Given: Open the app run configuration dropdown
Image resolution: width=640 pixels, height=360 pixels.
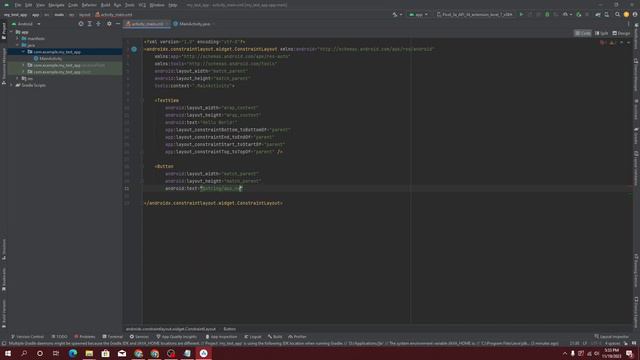Looking at the screenshot, I should click(x=418, y=15).
